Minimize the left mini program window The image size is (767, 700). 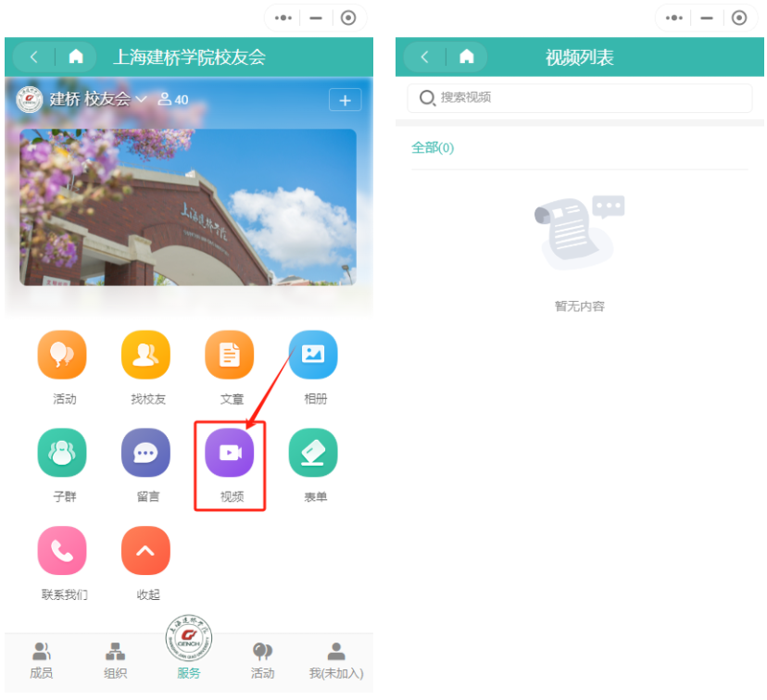[316, 19]
